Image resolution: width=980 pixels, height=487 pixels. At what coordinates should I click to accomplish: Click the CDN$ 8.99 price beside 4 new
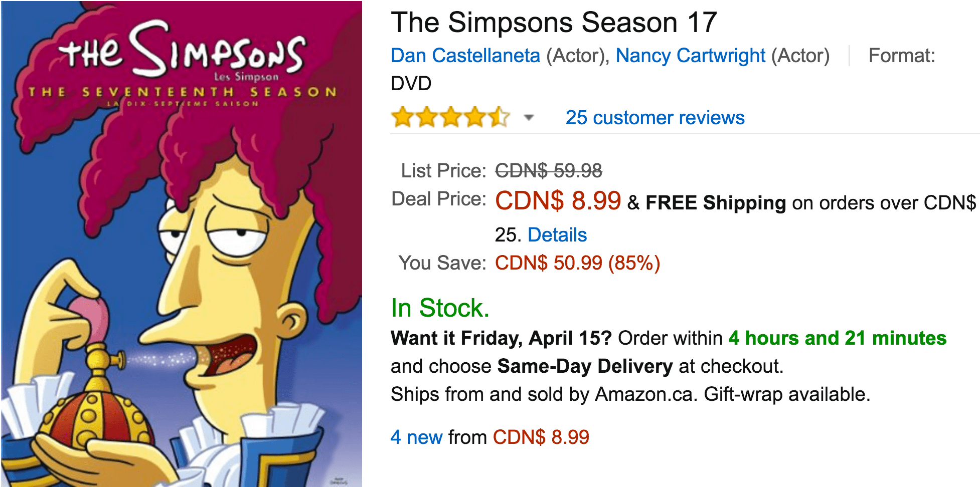[541, 437]
